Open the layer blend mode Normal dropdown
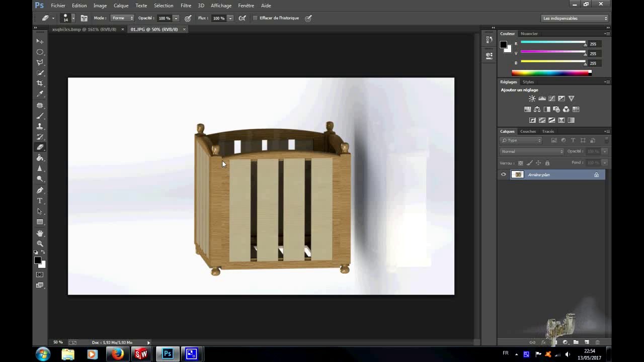 click(x=532, y=151)
